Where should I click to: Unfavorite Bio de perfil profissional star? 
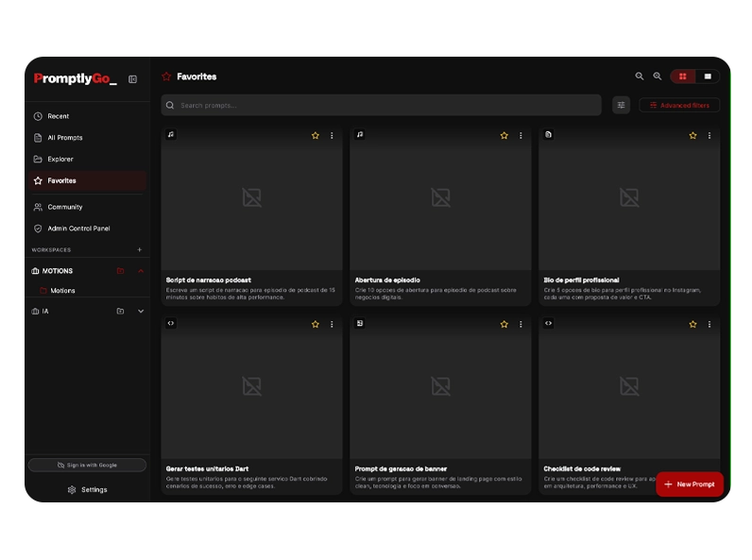[x=692, y=136]
